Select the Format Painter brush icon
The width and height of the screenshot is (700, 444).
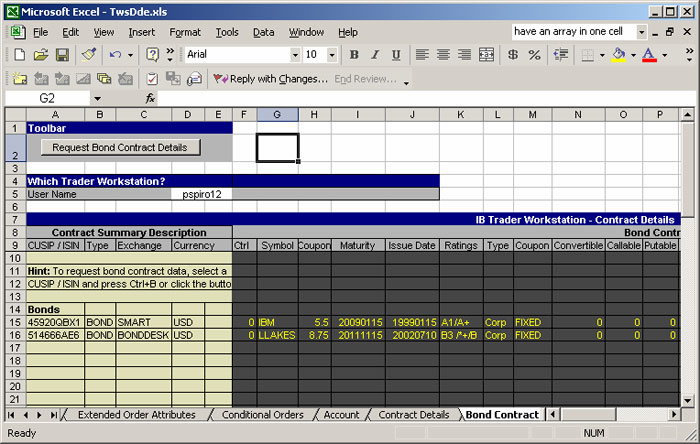[89, 55]
